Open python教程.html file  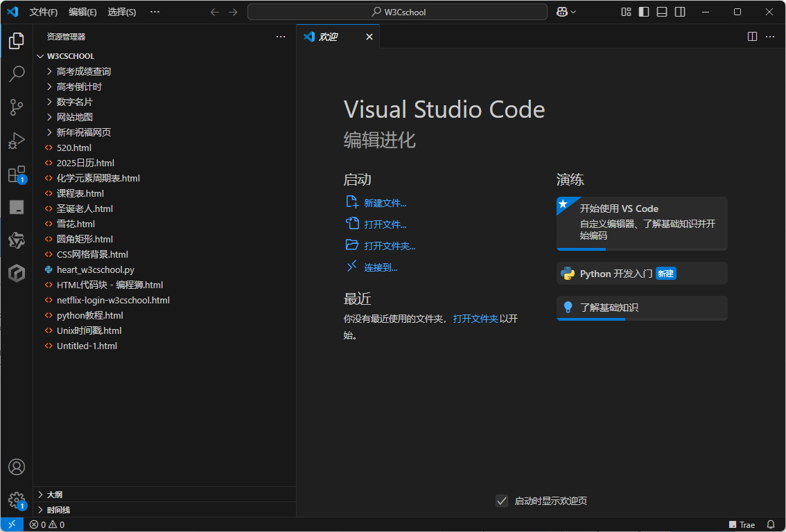coord(164,316)
